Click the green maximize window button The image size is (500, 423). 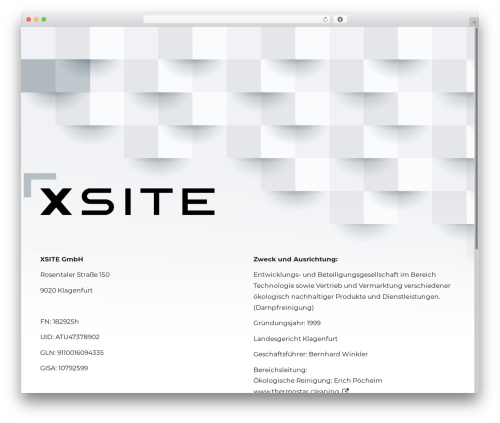[44, 20]
